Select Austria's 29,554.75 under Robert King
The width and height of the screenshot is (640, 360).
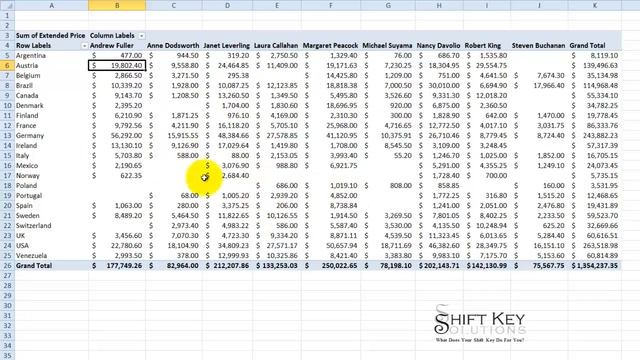(487, 66)
